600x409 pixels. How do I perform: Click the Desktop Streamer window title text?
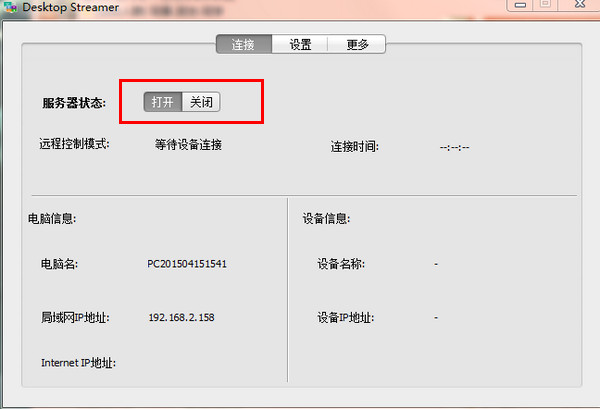click(x=70, y=7)
